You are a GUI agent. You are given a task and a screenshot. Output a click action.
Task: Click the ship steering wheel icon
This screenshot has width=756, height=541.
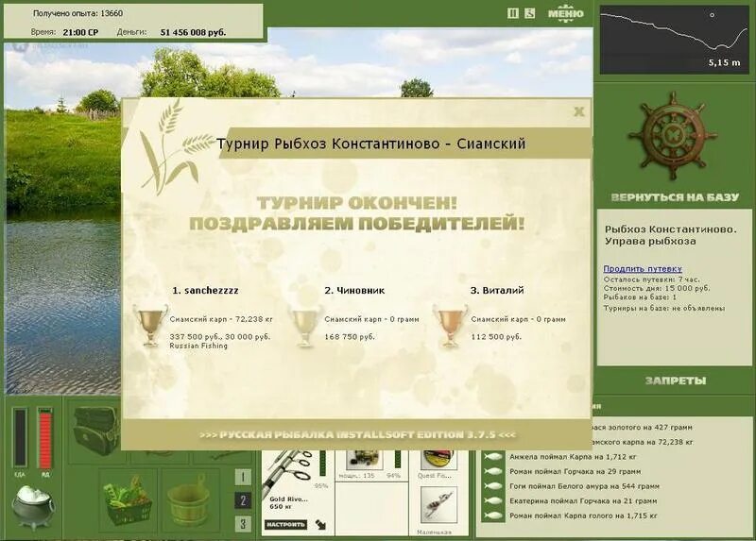[673, 136]
